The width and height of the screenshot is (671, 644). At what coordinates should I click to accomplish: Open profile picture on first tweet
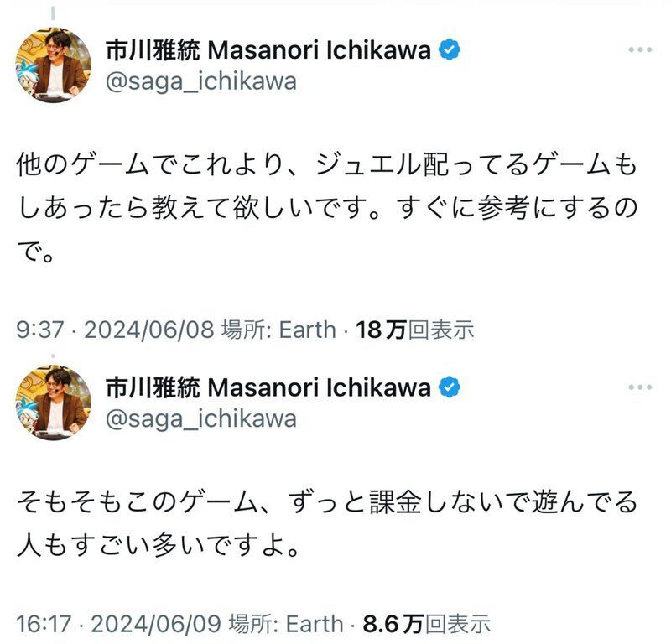coord(53,65)
